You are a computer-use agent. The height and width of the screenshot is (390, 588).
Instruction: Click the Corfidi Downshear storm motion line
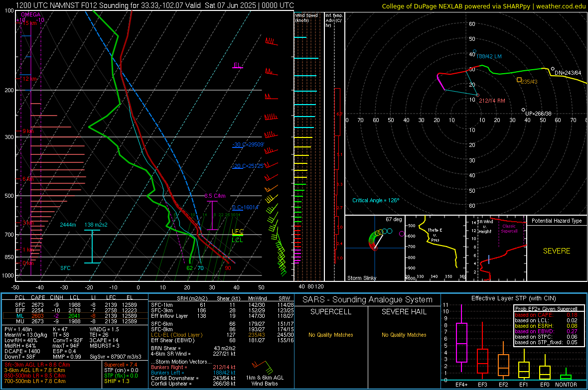click(193, 378)
